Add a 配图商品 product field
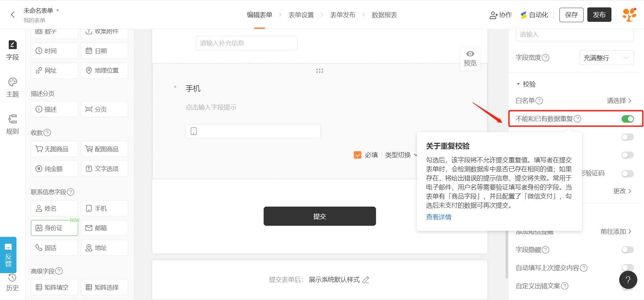 [104, 149]
